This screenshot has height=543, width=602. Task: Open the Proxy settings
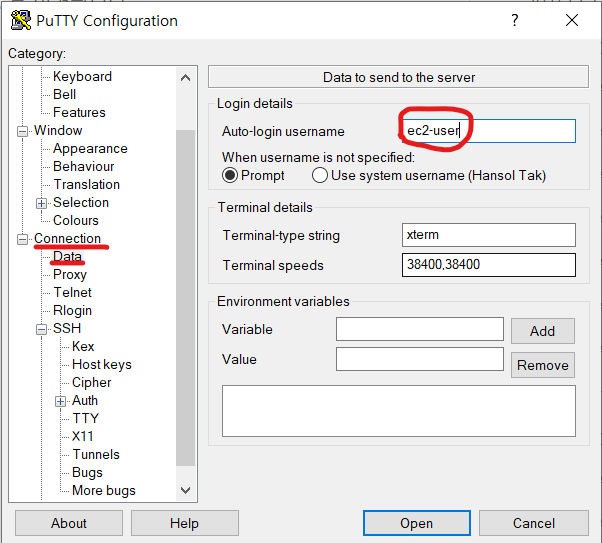pyautogui.click(x=70, y=275)
